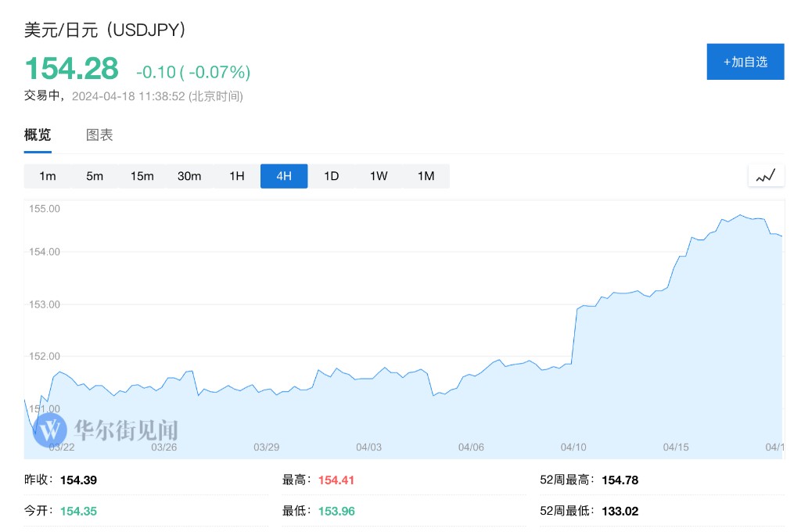The image size is (801, 532).
Task: Add USDJPY to watchlist with +加自选
Action: coord(745,62)
